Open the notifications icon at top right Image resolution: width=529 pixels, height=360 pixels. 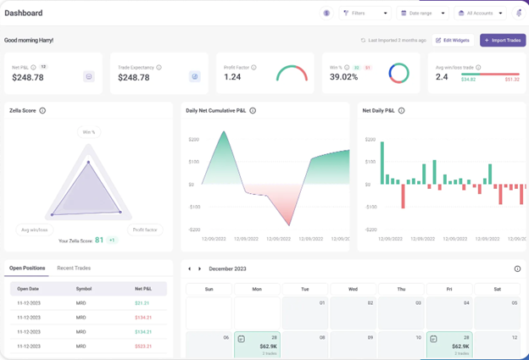click(519, 13)
